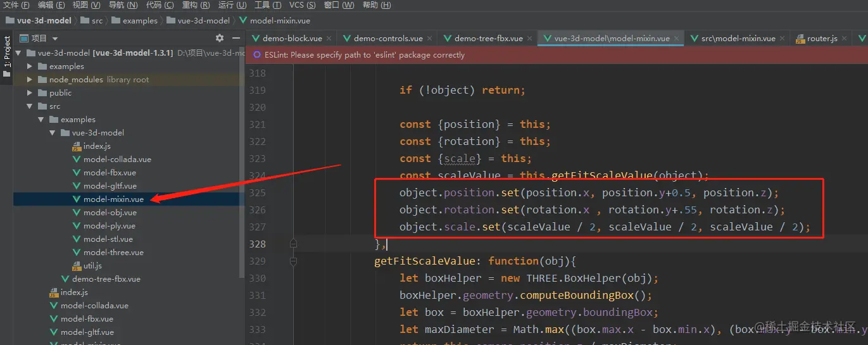This screenshot has height=345, width=868.
Task: Collapse the vue-3d-model [vue-3d-model-1.3.1] root node
Action: pyautogui.click(x=18, y=53)
